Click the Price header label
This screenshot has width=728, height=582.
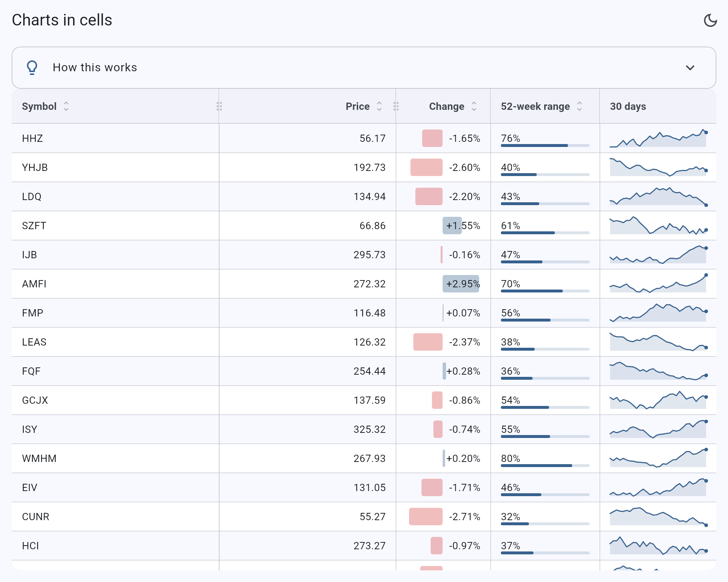pyautogui.click(x=357, y=106)
